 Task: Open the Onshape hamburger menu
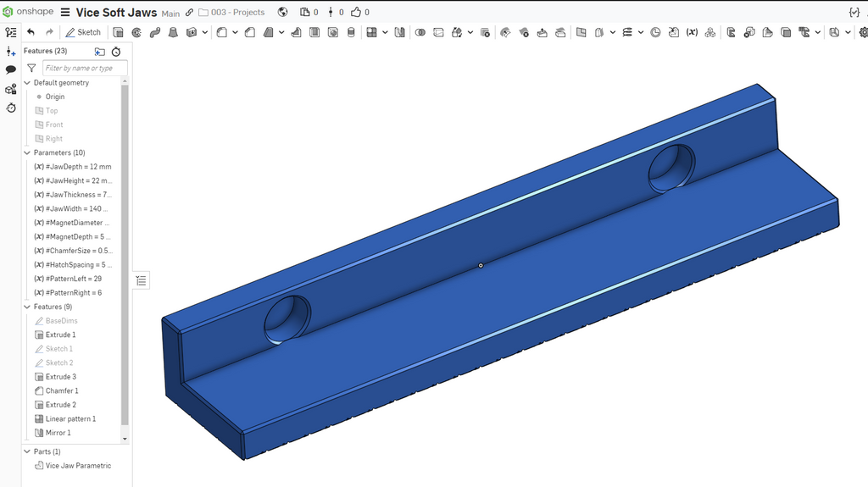tap(65, 12)
